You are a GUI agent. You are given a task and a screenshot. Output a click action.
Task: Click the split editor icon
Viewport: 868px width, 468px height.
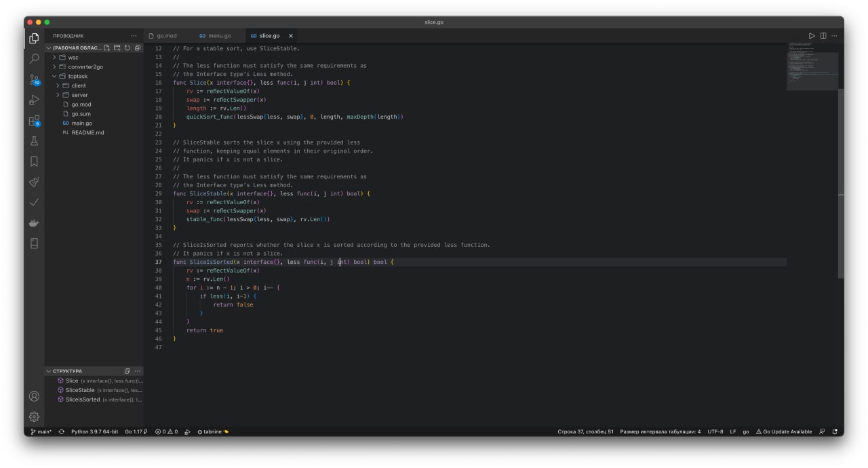823,36
